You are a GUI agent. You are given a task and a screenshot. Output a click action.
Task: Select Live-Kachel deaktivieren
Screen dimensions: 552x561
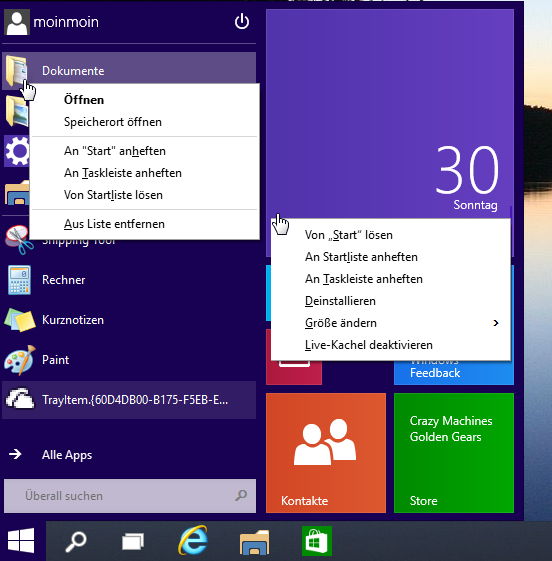pyautogui.click(x=391, y=345)
